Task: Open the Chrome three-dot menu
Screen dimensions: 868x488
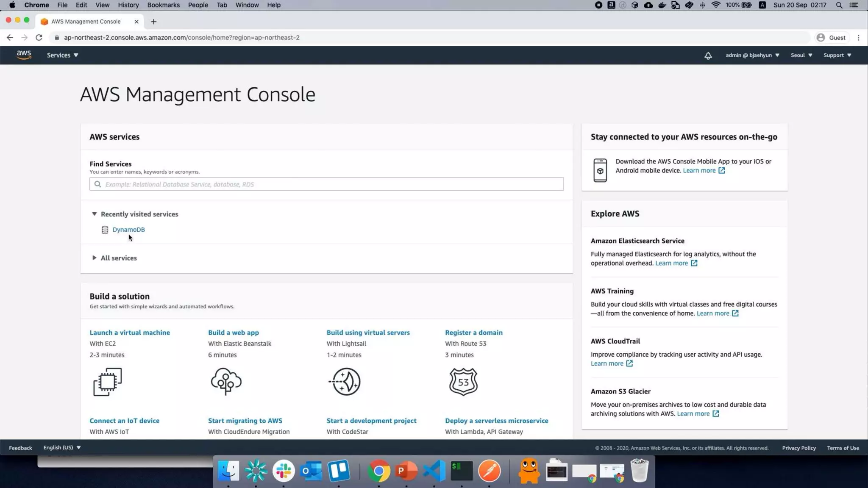Action: tap(858, 37)
